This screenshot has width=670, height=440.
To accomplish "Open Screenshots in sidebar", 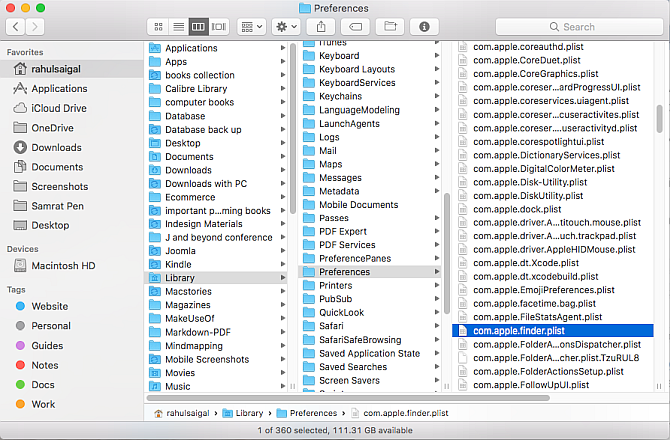I will [72, 187].
